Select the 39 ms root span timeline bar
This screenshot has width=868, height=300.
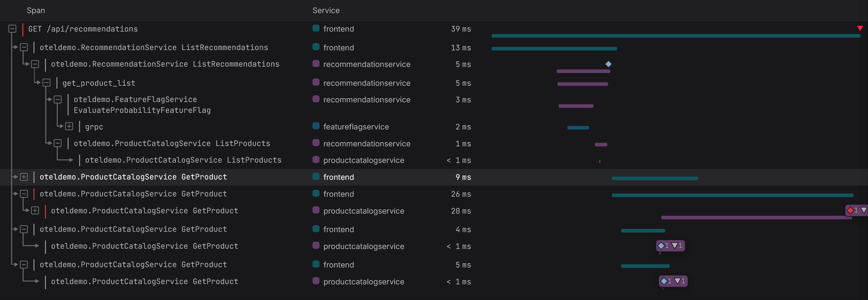676,36
